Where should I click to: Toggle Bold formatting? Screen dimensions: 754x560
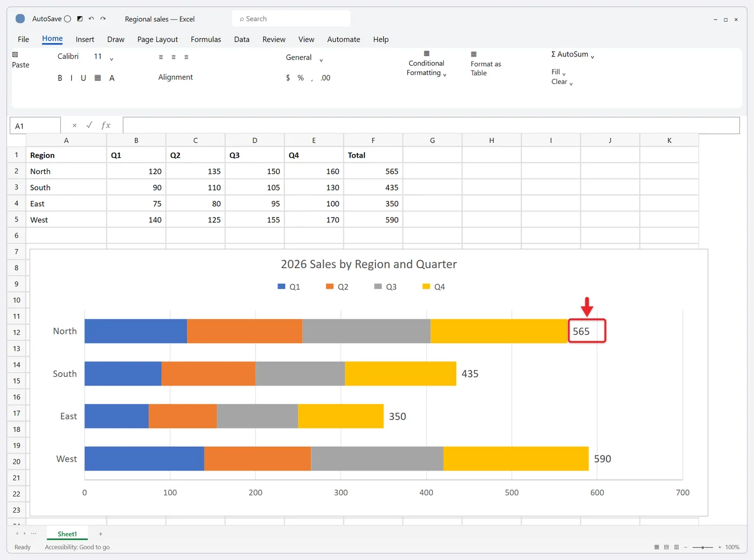pos(60,78)
